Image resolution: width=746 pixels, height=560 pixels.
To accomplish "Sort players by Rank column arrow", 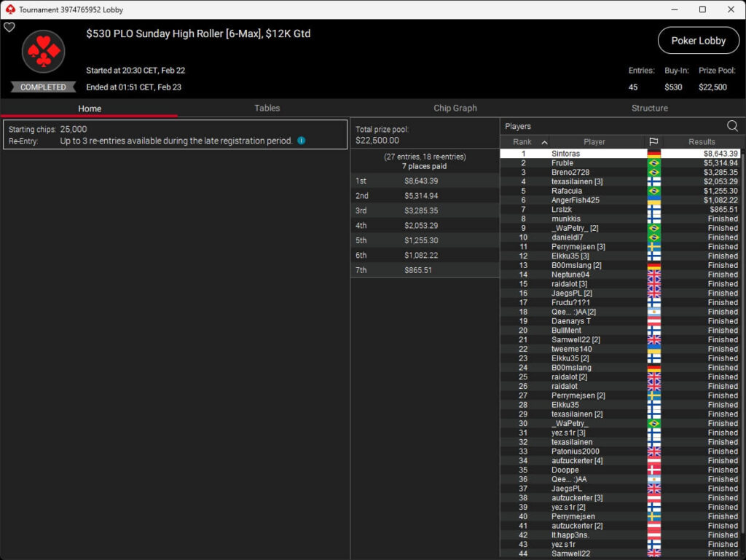I will tap(544, 142).
